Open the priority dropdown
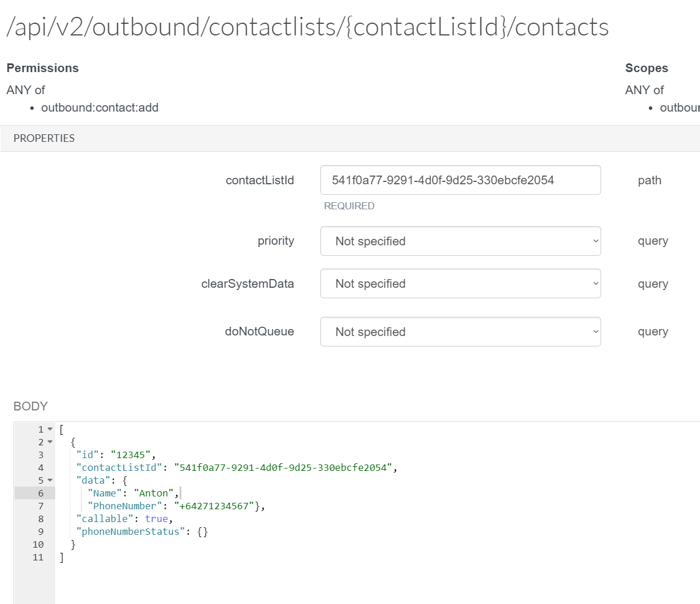 [460, 241]
